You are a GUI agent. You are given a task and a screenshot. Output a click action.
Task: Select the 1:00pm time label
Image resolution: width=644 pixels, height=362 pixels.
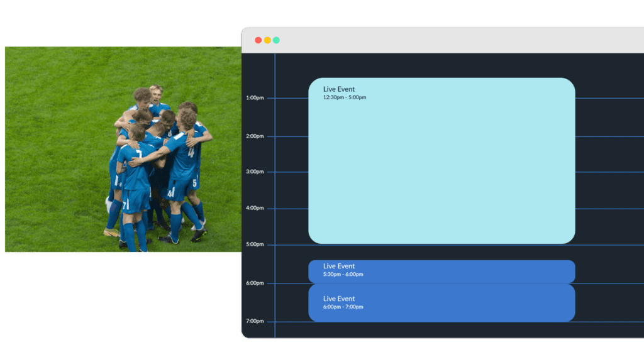pyautogui.click(x=255, y=98)
